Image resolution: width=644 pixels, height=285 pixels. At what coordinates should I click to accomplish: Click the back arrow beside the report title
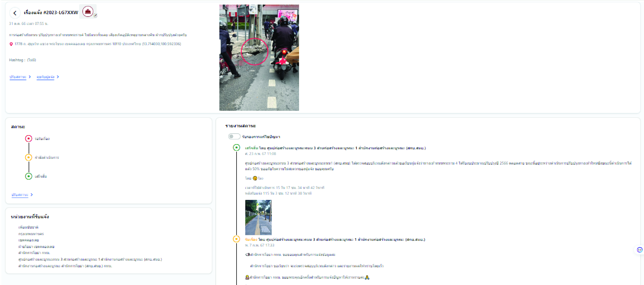(x=15, y=13)
